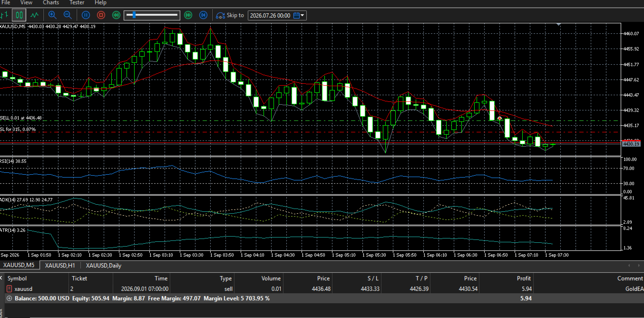Switch to line chart display

tap(34, 15)
